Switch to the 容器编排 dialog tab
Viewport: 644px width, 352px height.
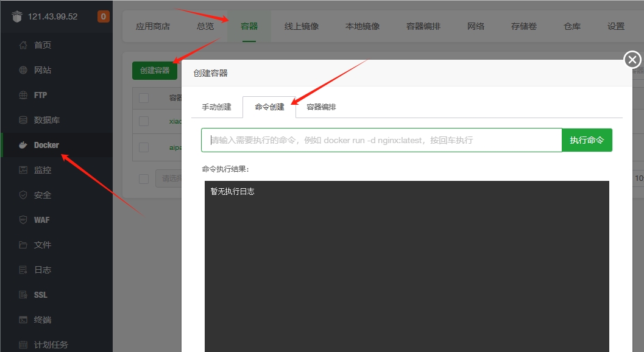coord(321,107)
